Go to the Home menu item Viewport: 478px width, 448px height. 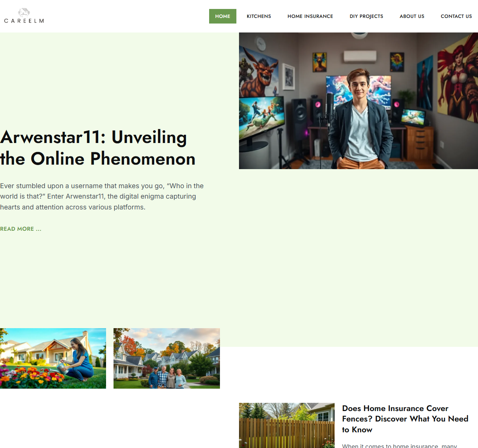tap(223, 16)
